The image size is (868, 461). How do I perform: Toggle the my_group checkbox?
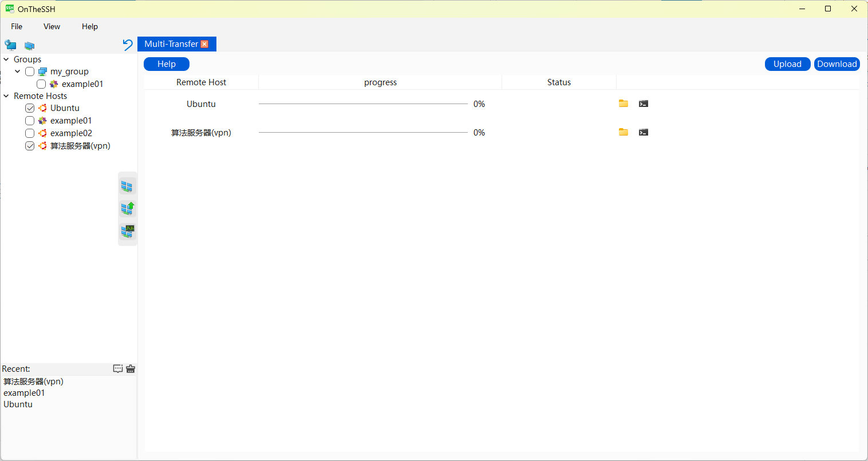[30, 71]
